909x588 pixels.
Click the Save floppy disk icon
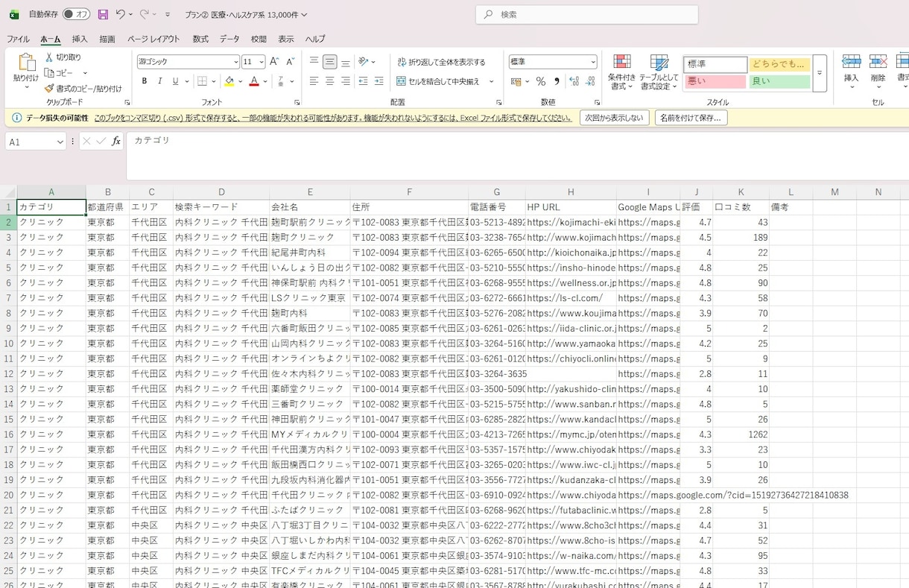103,14
